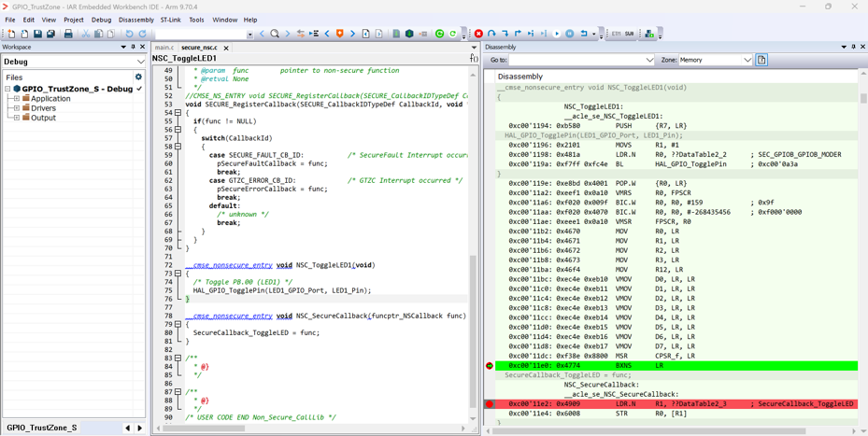The width and height of the screenshot is (868, 436).
Task: Click the Disassembly vertical scrollbar thumb
Action: click(x=863, y=98)
